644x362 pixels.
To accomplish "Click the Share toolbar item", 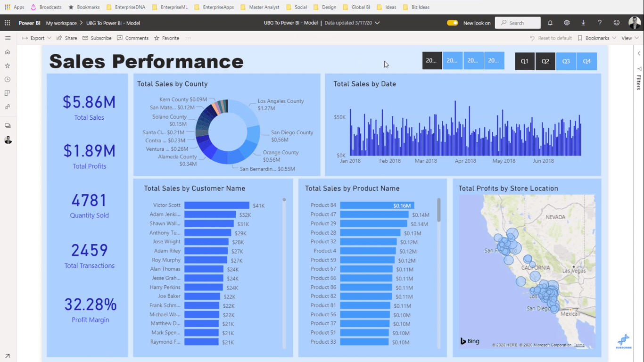I will 67,38.
